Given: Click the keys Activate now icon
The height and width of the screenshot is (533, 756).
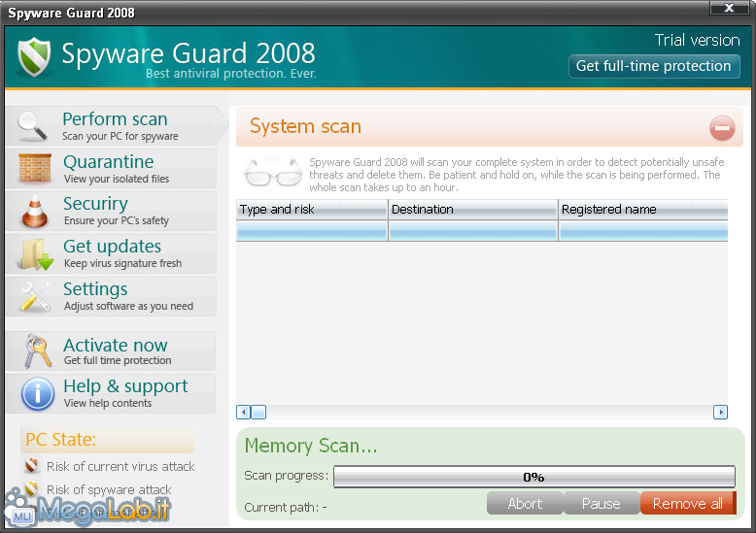Looking at the screenshot, I should pos(37,351).
